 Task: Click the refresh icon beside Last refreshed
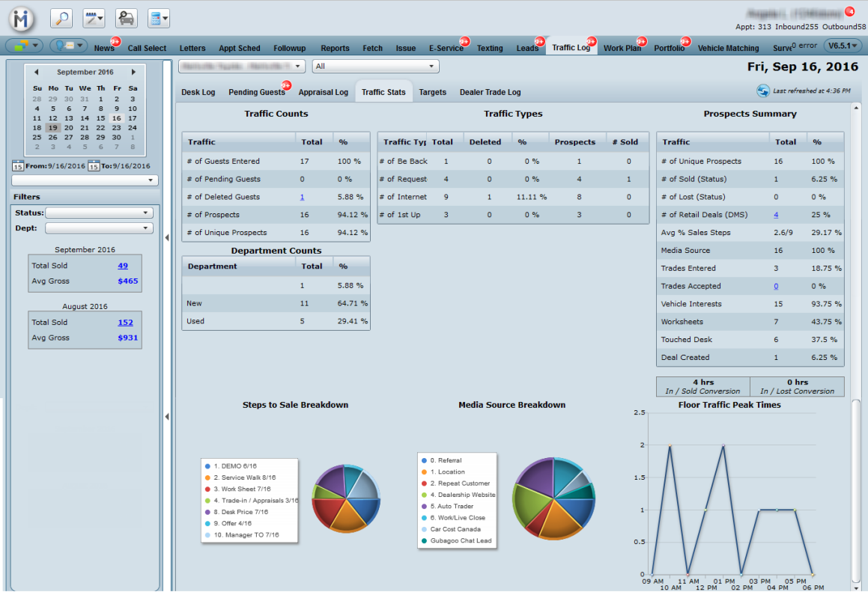(763, 91)
